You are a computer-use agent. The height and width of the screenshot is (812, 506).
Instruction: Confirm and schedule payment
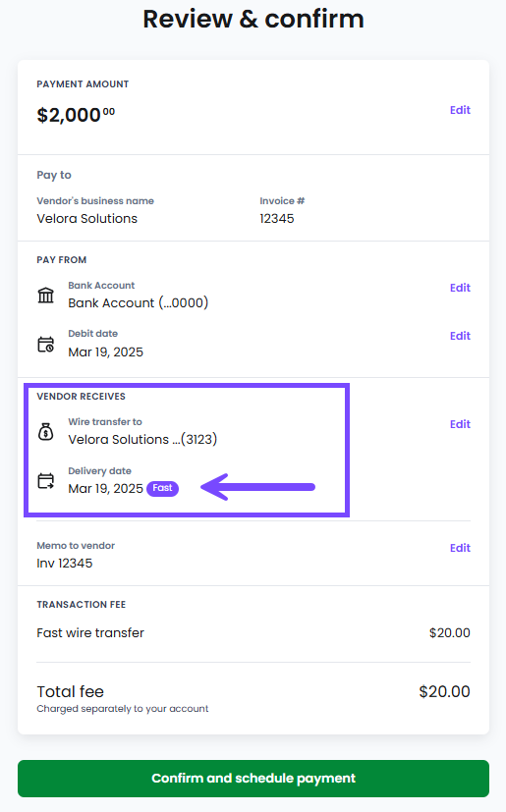[x=253, y=779]
